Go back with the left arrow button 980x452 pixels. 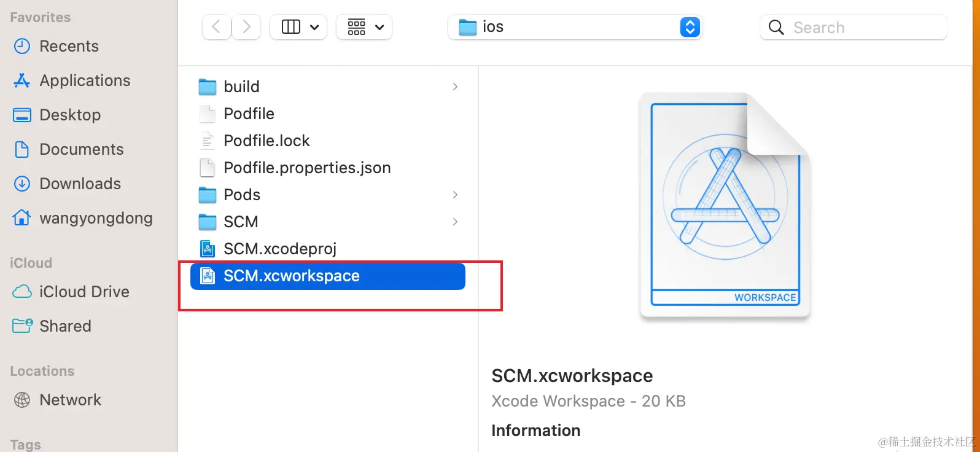(216, 27)
